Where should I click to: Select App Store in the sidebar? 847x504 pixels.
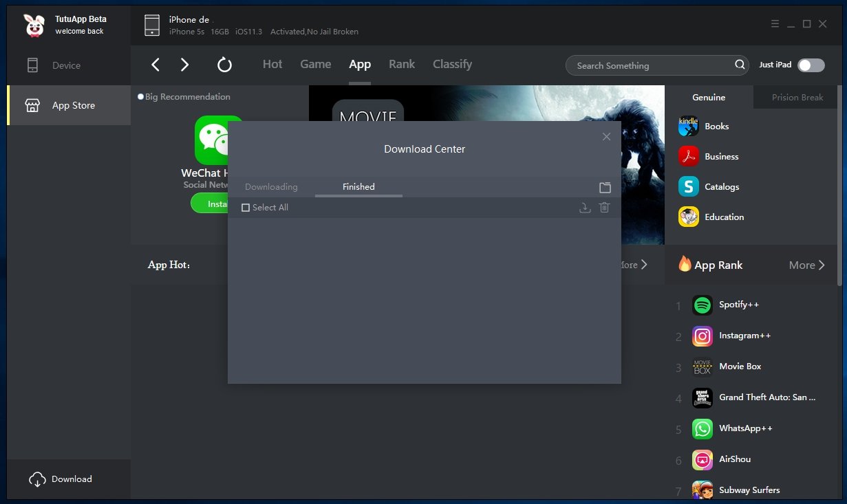click(x=69, y=105)
